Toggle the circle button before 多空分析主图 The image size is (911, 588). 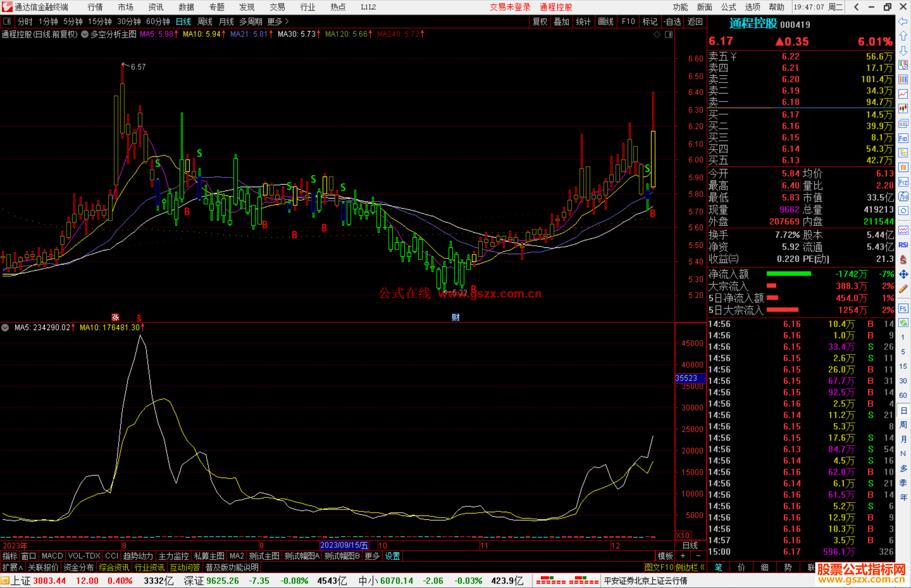[x=85, y=35]
